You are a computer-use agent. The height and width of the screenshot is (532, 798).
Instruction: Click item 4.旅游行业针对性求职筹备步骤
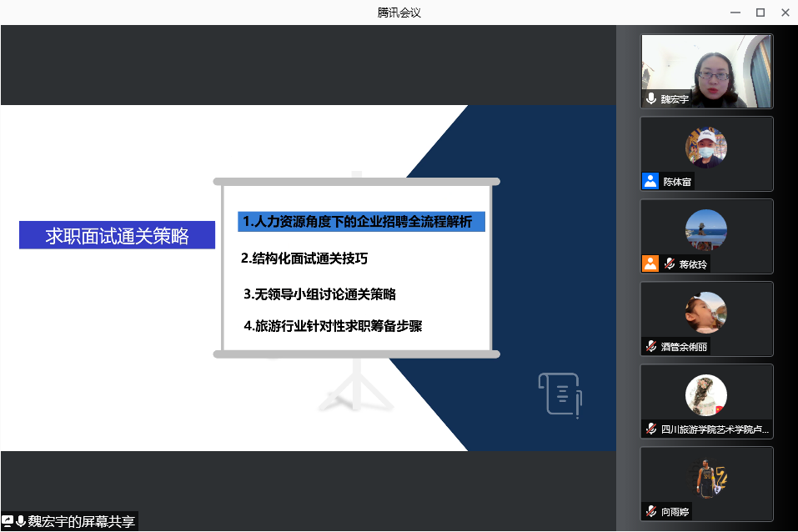click(333, 326)
